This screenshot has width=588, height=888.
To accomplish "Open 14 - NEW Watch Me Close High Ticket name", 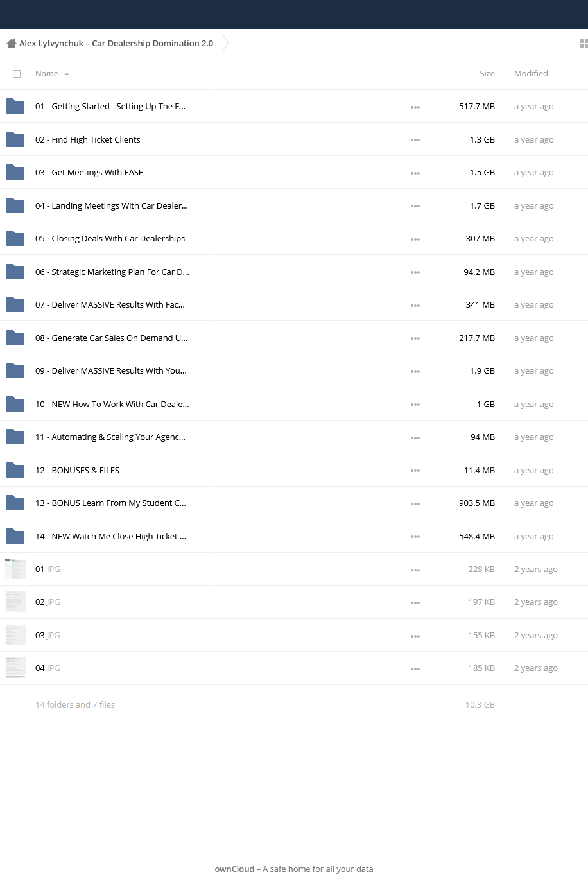I will (x=111, y=536).
